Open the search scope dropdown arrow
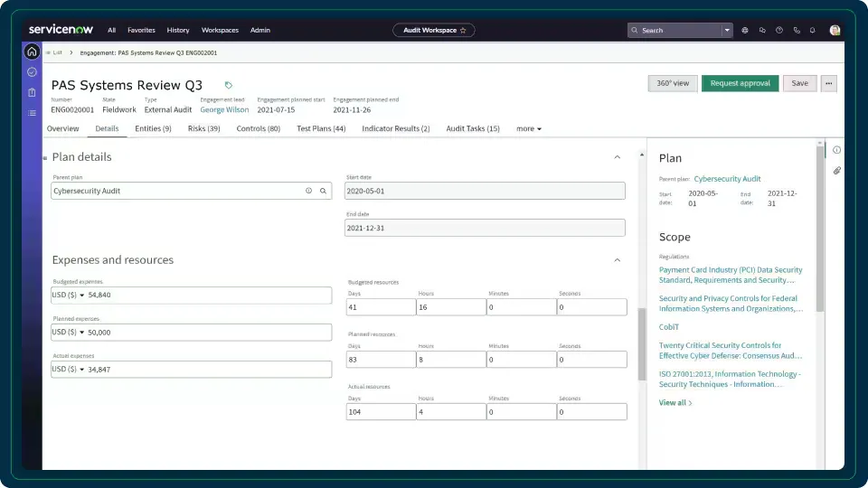Screen dimensions: 868x488 pos(727,31)
